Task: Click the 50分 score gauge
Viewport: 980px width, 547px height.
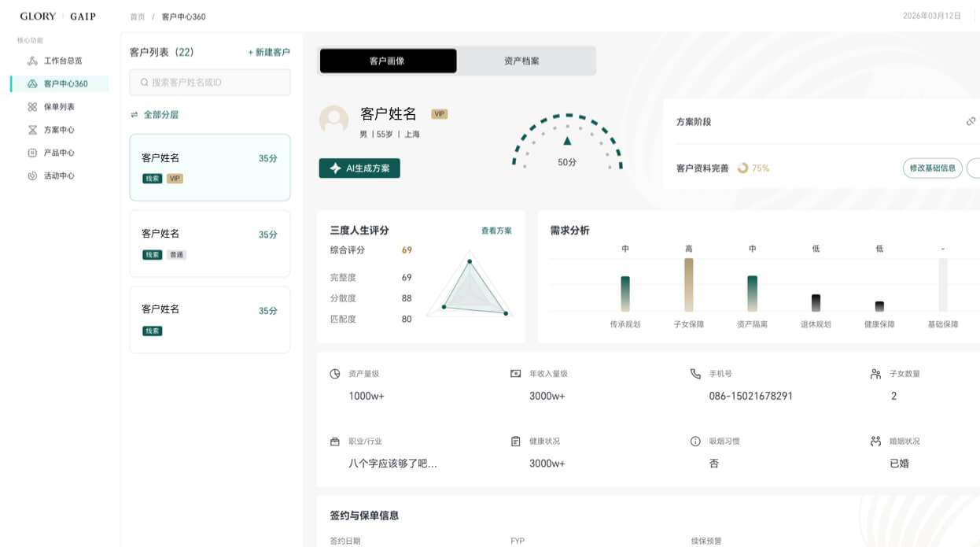Action: (x=567, y=142)
